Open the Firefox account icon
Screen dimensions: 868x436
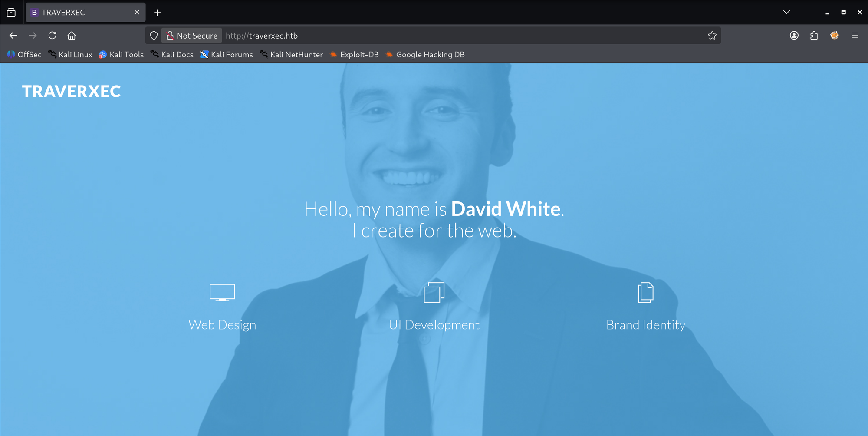tap(794, 36)
